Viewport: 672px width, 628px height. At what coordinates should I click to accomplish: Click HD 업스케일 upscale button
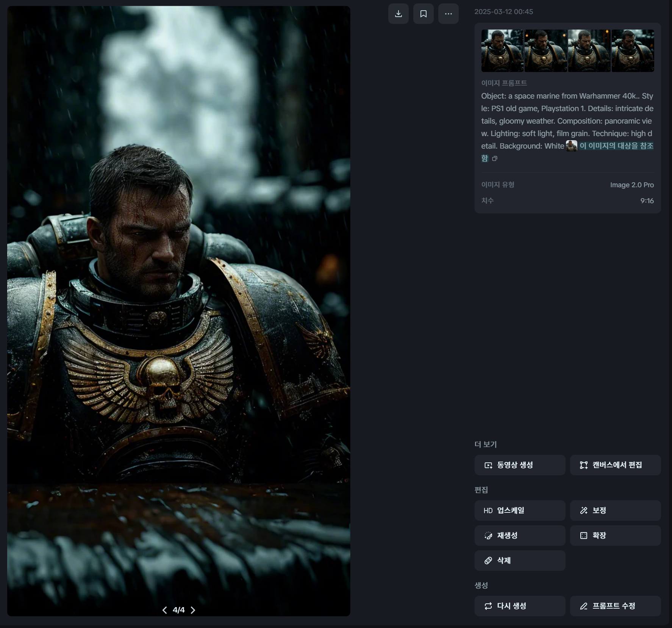520,511
